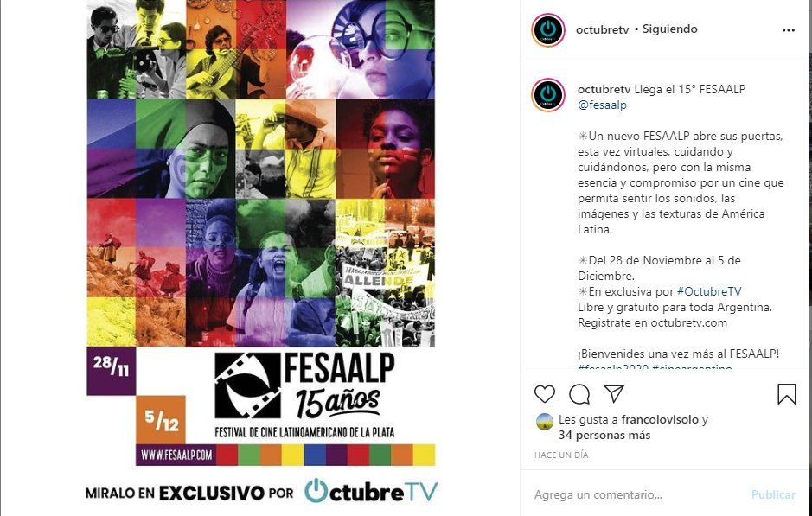
Task: Click the octubretv avatar in the post header
Action: 548,30
